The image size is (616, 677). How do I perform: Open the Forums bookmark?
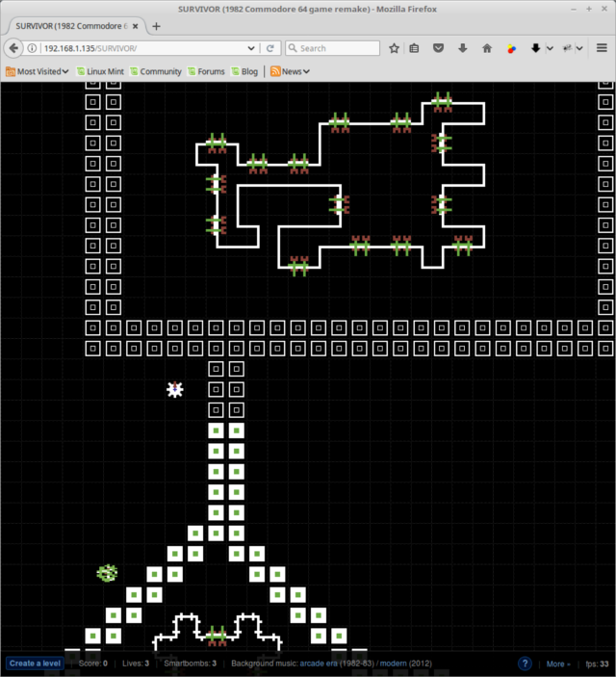pyautogui.click(x=206, y=71)
